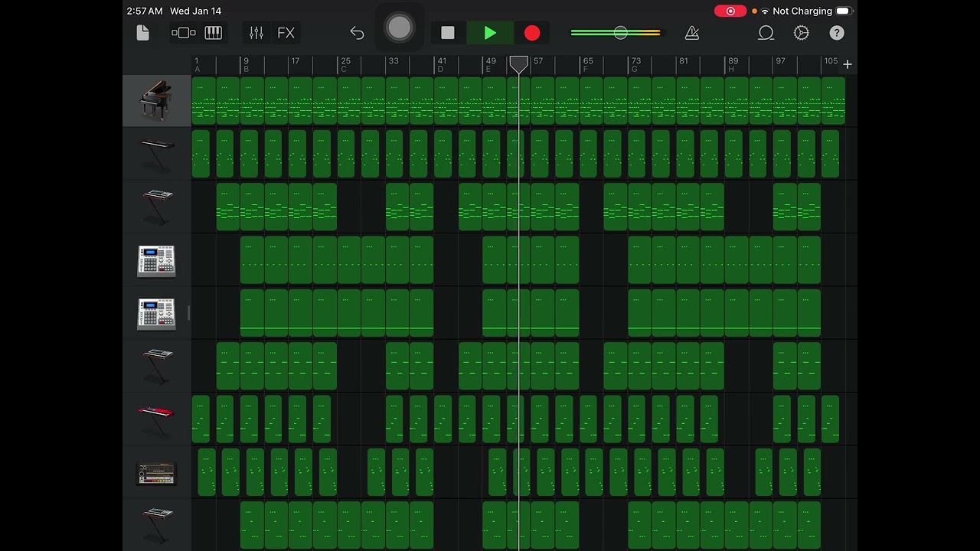Screen dimensions: 980x551
Task: Select the fifth track's drum machine icon
Action: click(x=157, y=313)
